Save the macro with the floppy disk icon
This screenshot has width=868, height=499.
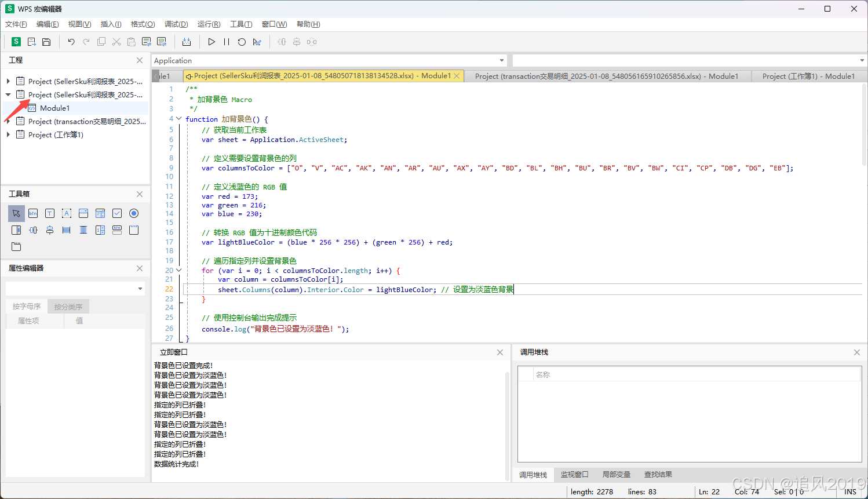[47, 42]
